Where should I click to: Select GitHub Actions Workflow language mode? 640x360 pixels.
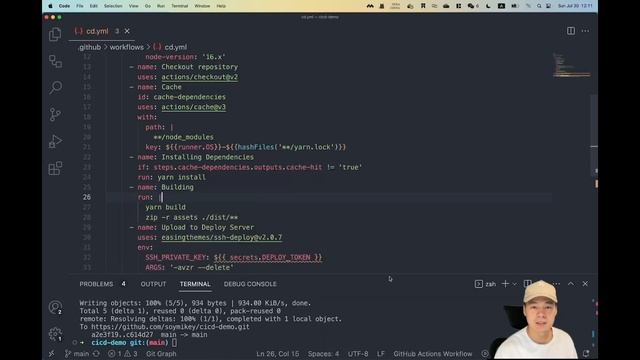433,354
